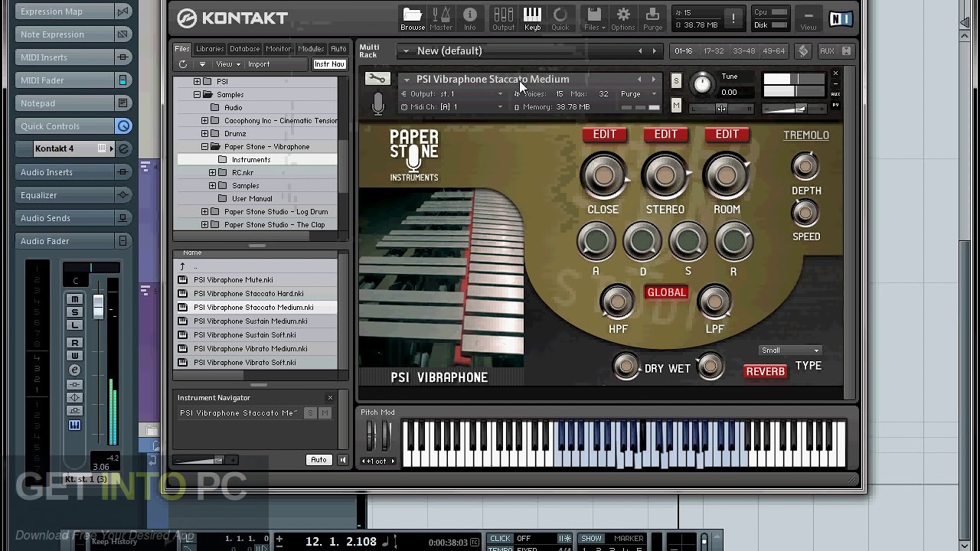Click the Import button in browser
Image resolution: width=980 pixels, height=551 pixels.
(x=259, y=64)
